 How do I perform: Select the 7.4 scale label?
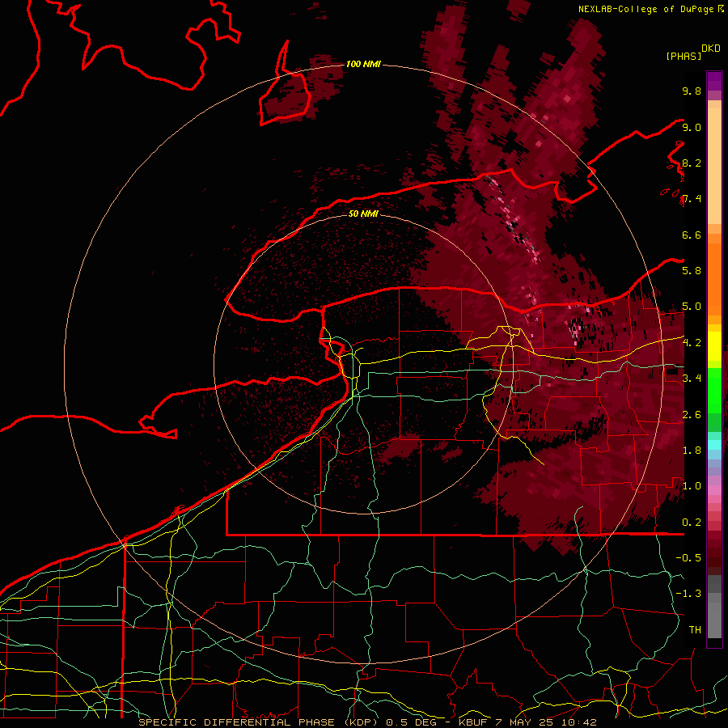tap(692, 199)
